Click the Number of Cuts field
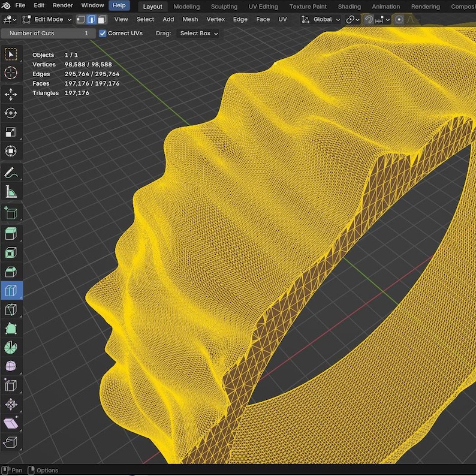Viewport: 476px width, 476px height. 49,34
